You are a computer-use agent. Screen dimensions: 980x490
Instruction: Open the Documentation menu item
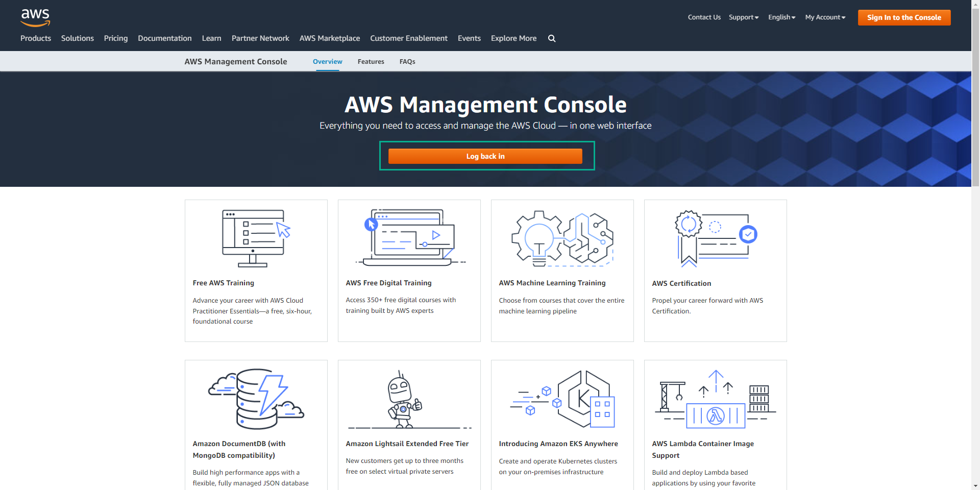165,38
